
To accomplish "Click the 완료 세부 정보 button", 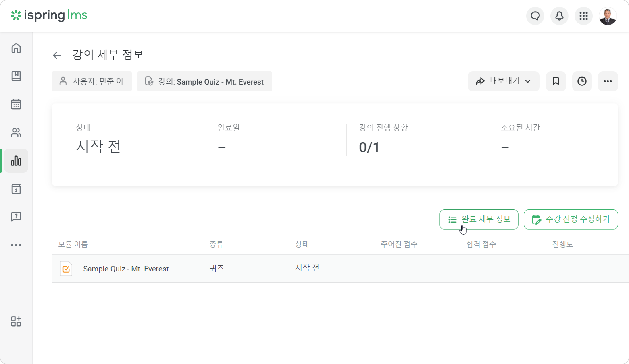I will pyautogui.click(x=479, y=219).
